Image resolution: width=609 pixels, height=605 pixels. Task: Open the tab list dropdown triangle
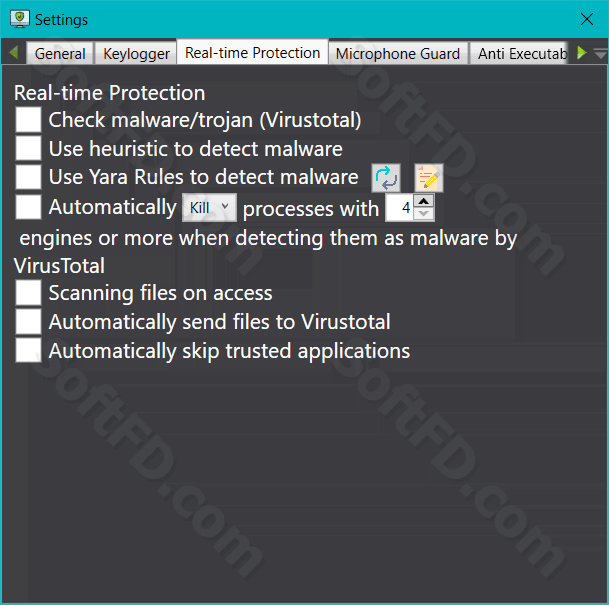(600, 54)
